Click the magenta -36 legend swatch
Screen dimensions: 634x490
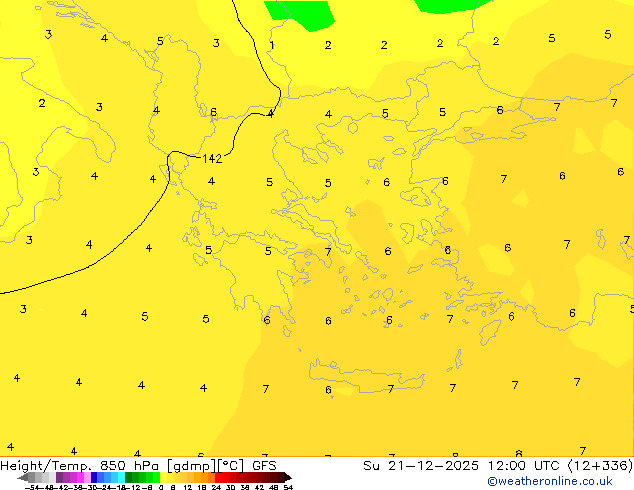(80, 477)
